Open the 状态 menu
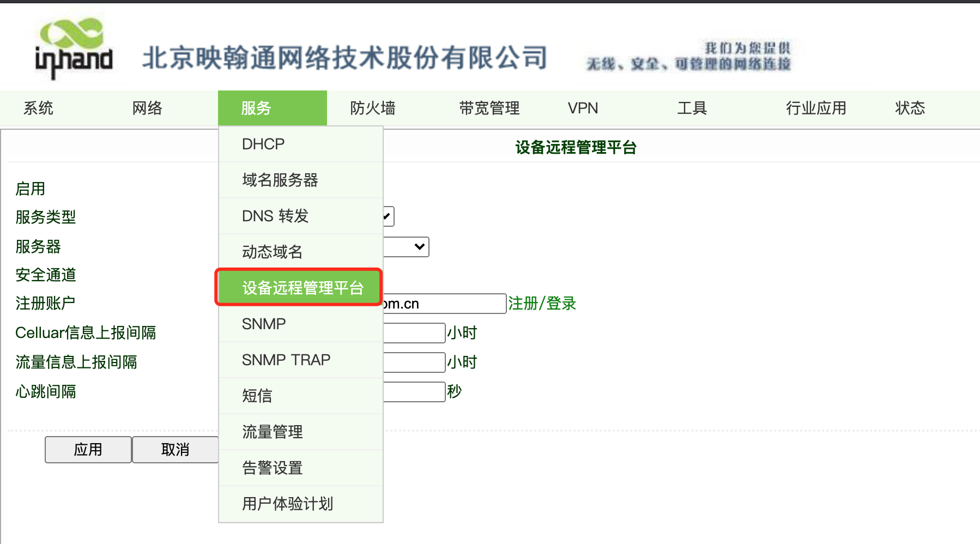Viewport: 980px width, 544px height. [910, 108]
